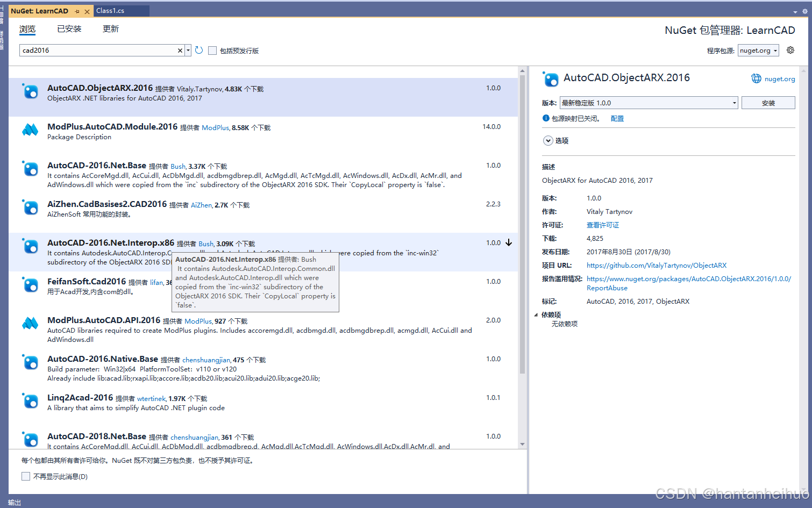812x508 pixels.
Task: Select FeifanSoft.Cad2016 package title
Action: [87, 282]
